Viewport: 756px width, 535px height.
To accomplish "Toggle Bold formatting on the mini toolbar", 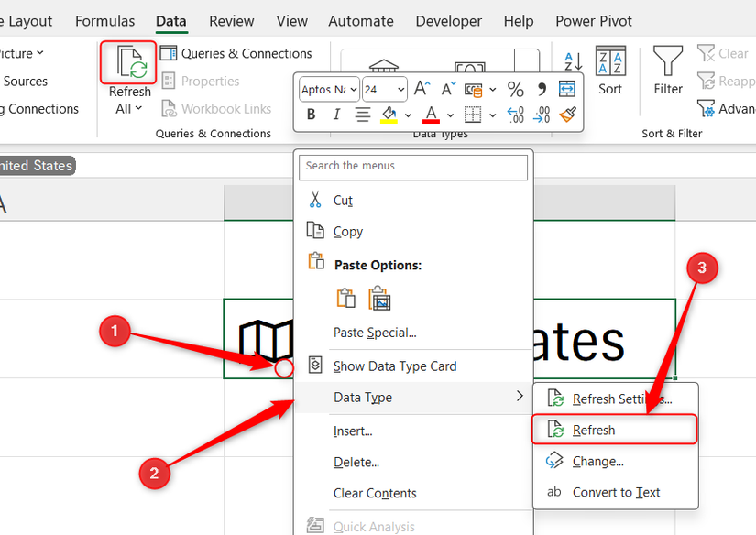I will click(311, 115).
